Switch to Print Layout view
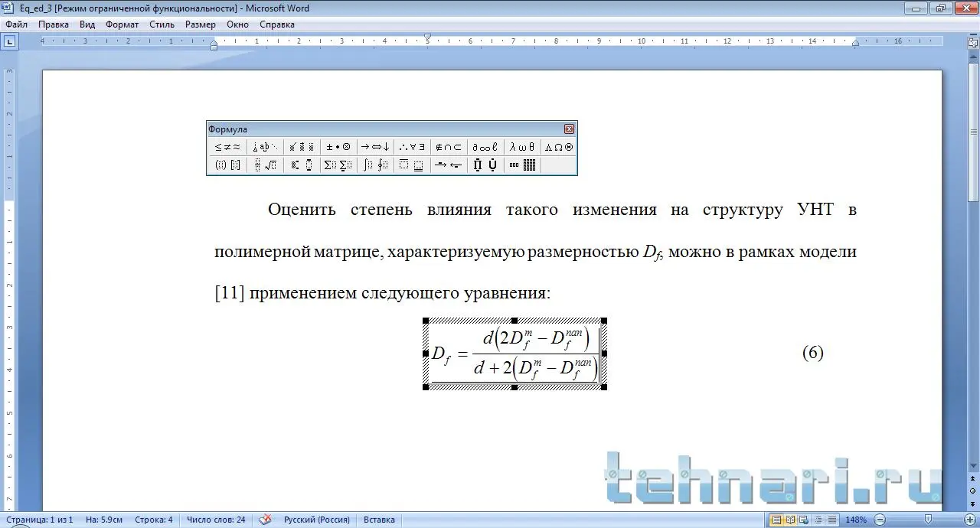 pos(776,520)
